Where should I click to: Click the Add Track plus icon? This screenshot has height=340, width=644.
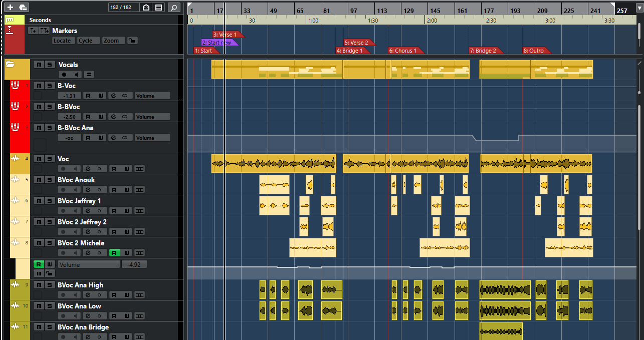click(10, 8)
